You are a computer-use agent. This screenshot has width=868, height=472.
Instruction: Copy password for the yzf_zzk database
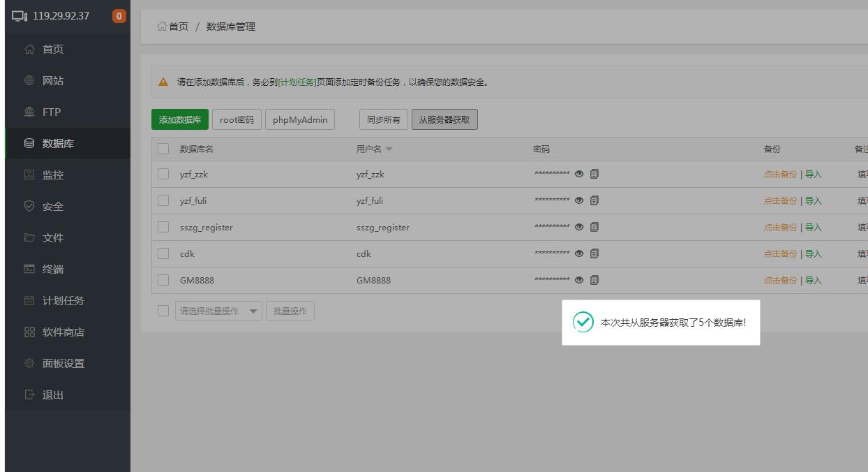click(594, 175)
